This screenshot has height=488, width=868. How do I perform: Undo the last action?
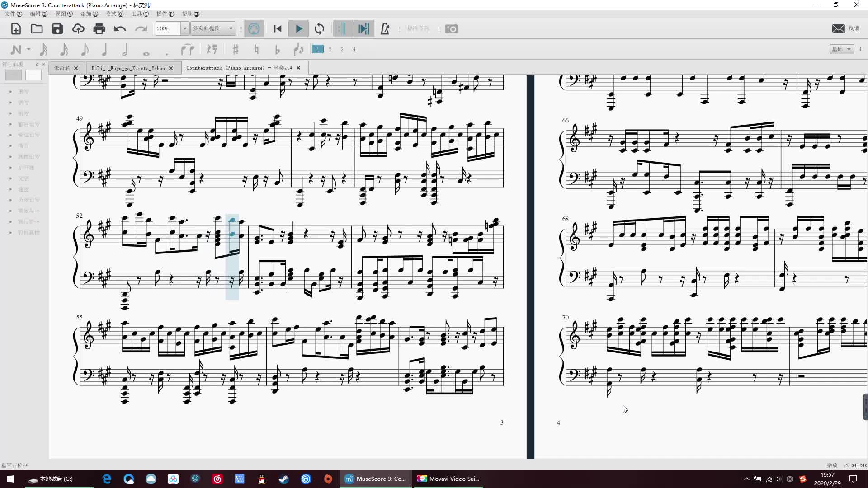(120, 29)
